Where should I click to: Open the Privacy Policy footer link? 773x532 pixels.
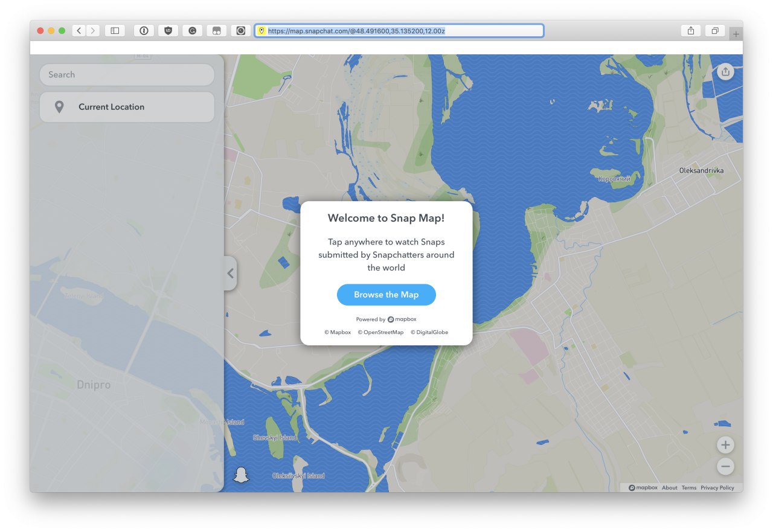717,488
